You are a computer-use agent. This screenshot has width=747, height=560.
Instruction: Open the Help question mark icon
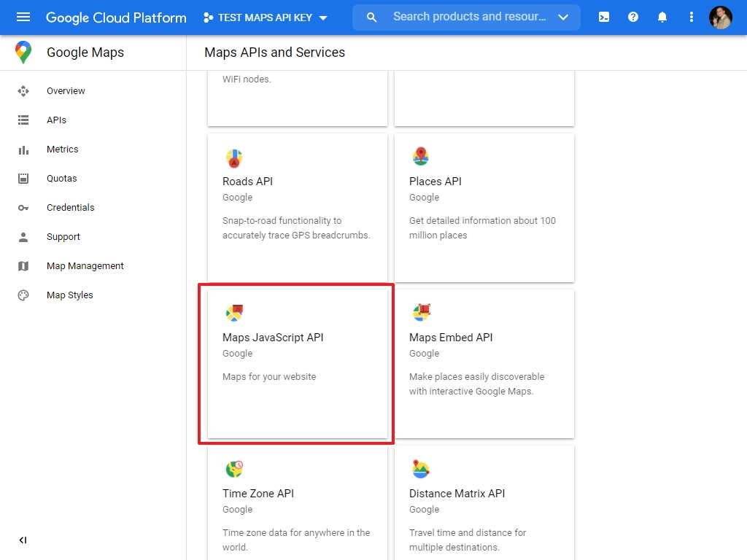coord(632,17)
